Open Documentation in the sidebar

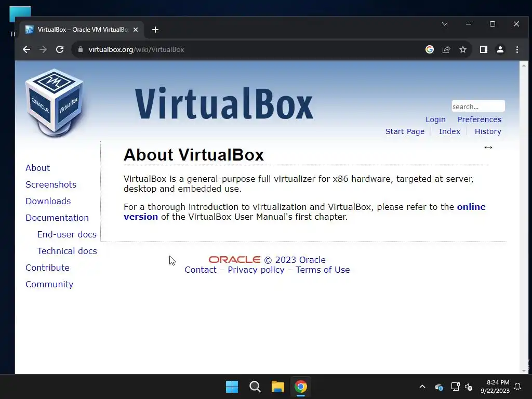(57, 218)
